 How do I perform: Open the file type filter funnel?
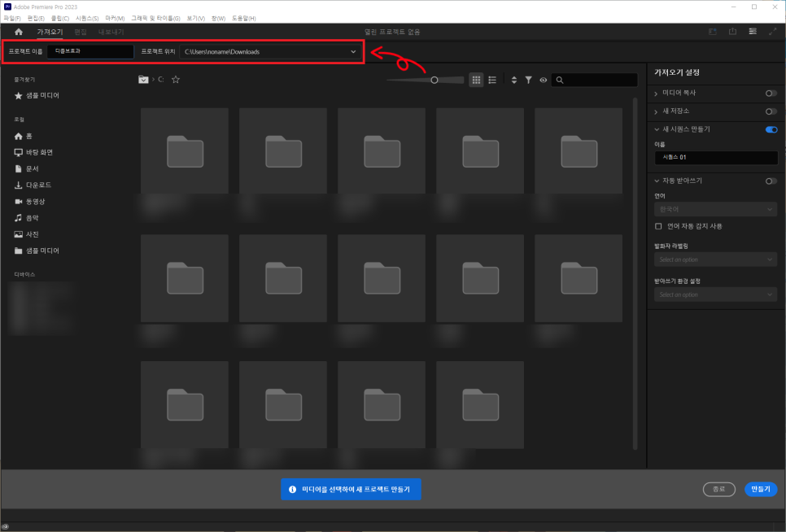pos(528,80)
